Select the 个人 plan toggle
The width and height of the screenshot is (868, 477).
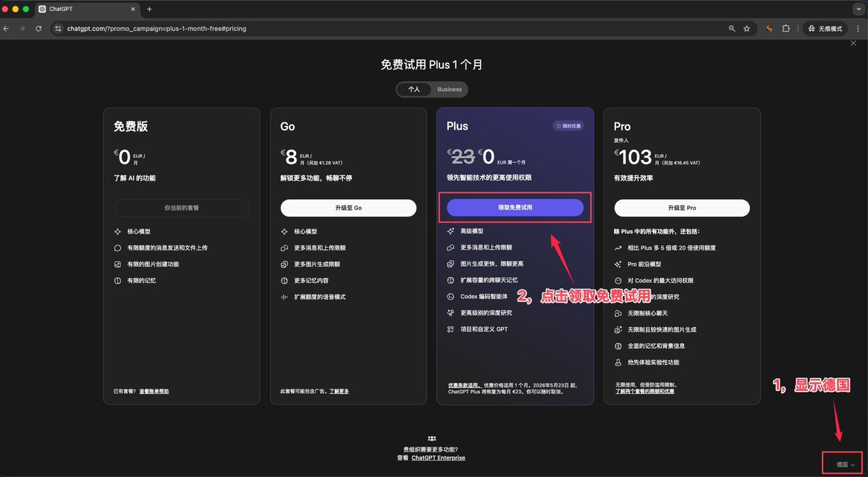tap(414, 90)
